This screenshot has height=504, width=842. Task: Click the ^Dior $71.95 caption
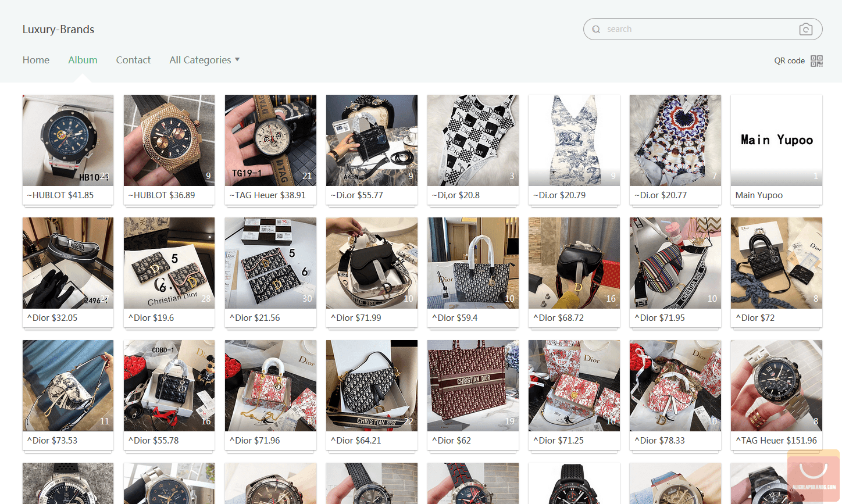click(x=659, y=318)
